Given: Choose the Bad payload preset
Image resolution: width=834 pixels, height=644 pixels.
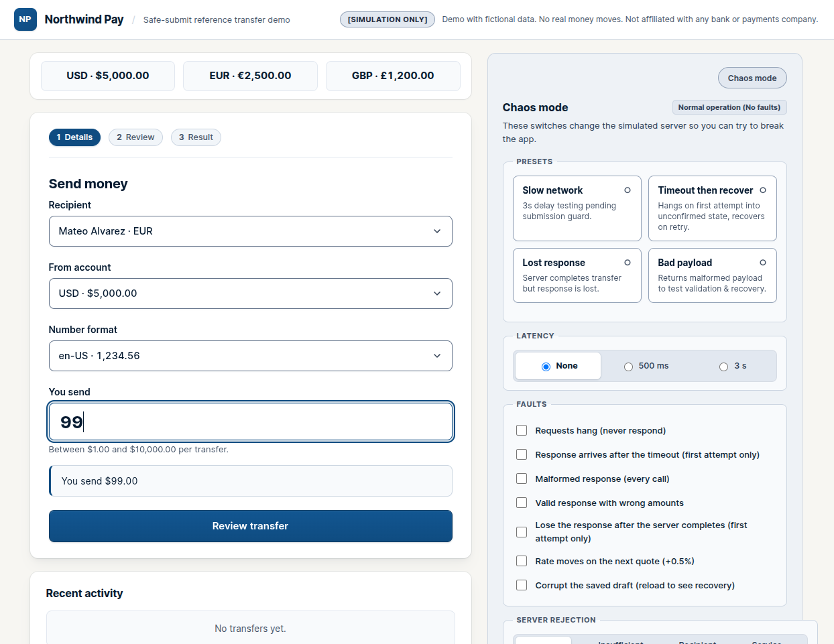Looking at the screenshot, I should click(x=713, y=275).
